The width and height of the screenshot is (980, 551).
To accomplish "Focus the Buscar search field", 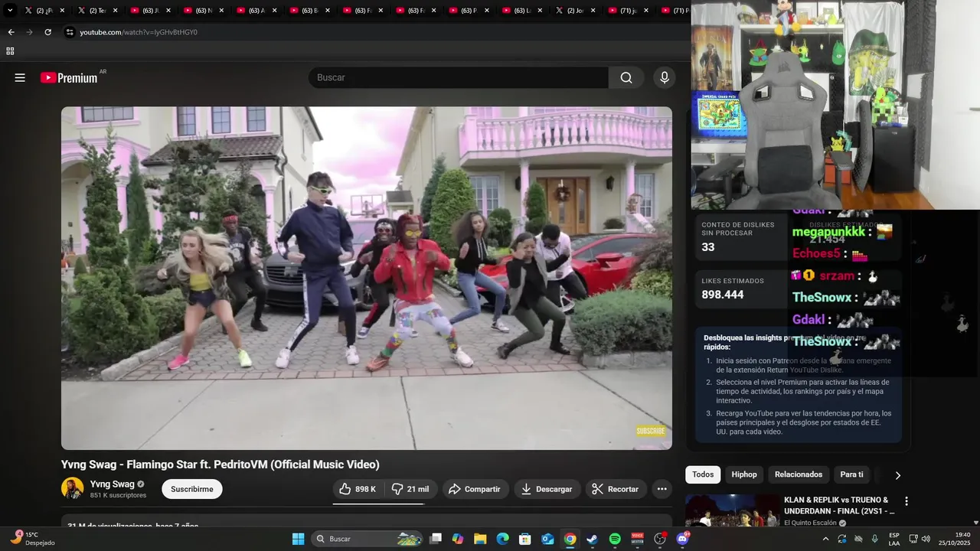I will (458, 77).
